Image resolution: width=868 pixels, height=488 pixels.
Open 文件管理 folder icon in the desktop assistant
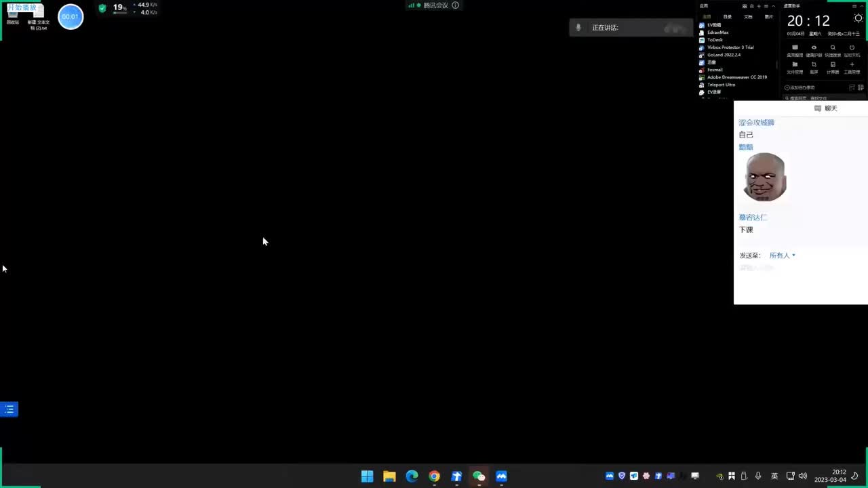point(795,65)
